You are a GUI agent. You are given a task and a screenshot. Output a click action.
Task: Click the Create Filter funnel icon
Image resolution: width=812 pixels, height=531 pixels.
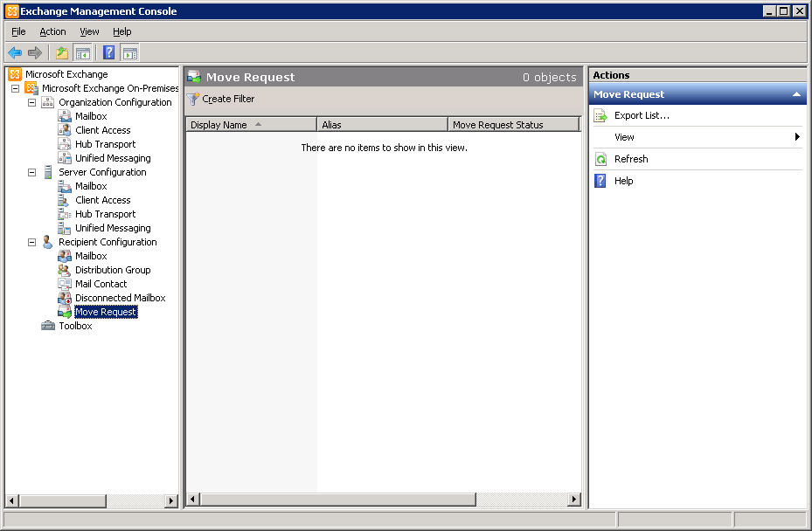(193, 99)
